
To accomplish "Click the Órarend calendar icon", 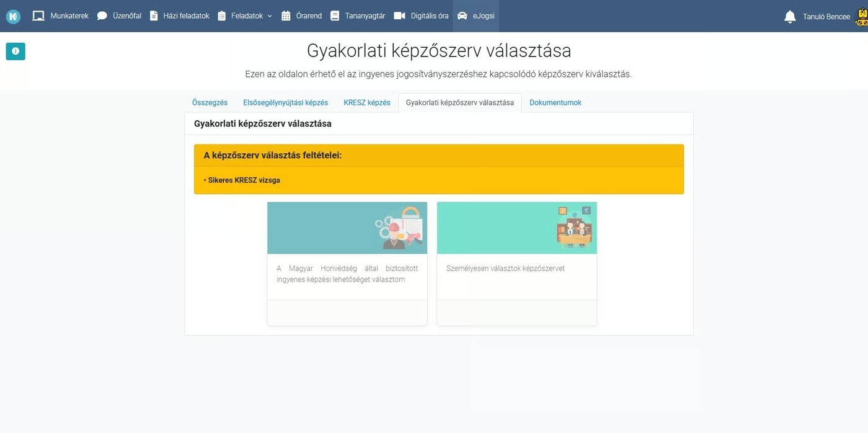I will click(x=286, y=16).
